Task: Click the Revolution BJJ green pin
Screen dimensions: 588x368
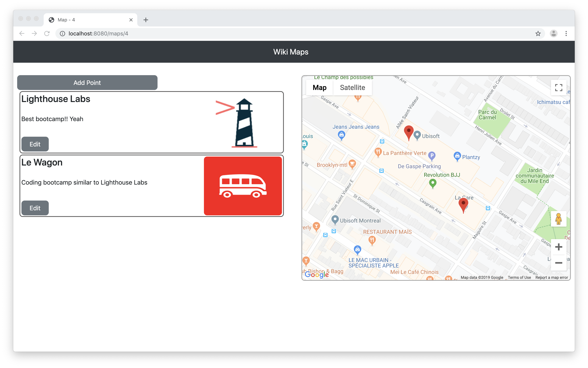Action: click(433, 184)
